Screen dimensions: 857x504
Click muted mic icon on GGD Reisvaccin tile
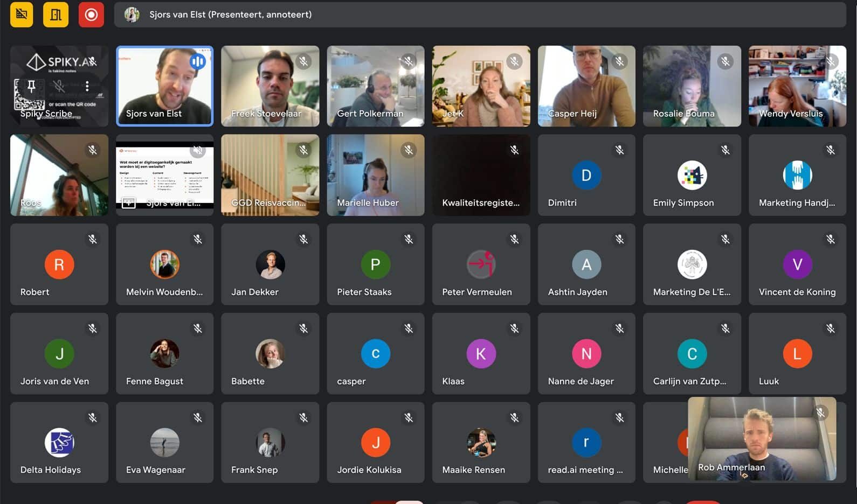(304, 150)
